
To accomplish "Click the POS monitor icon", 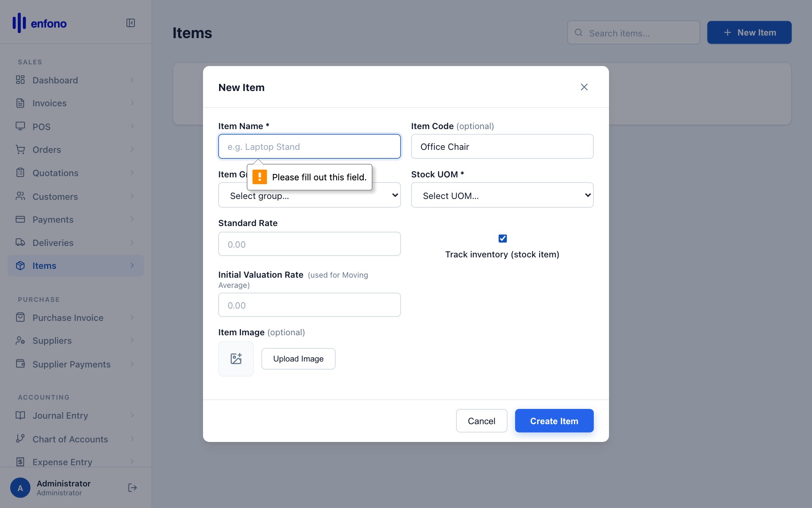I will point(20,126).
